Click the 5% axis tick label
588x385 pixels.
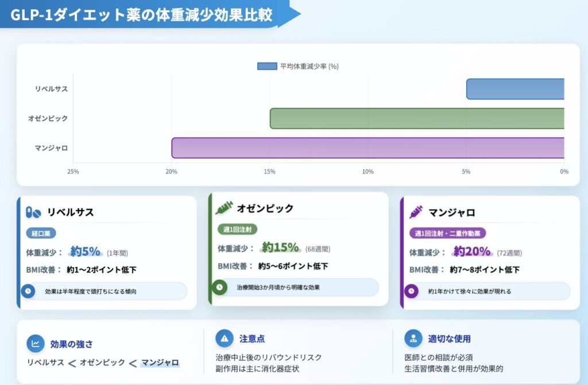click(466, 171)
